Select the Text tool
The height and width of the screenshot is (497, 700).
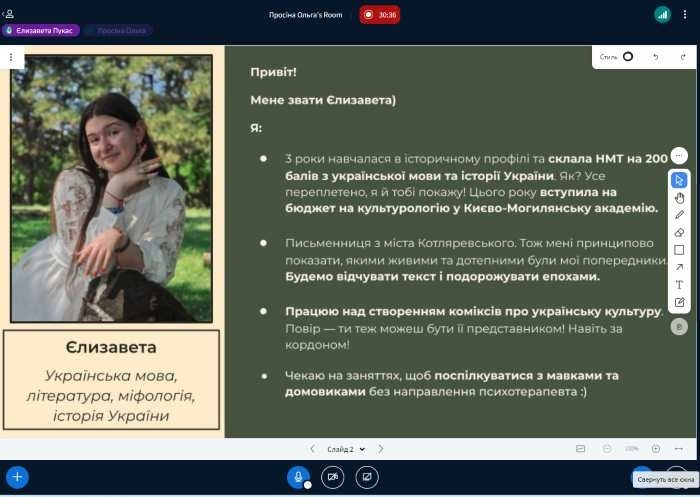point(679,285)
